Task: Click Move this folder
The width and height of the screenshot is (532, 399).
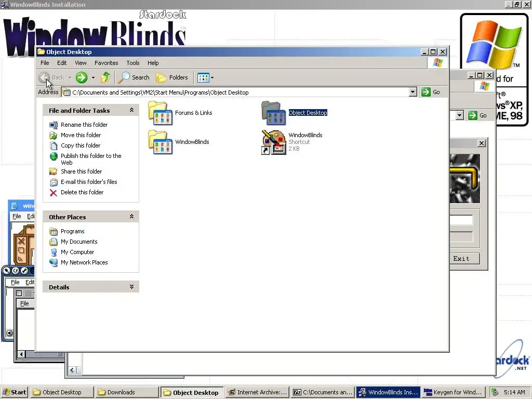Action: point(81,135)
